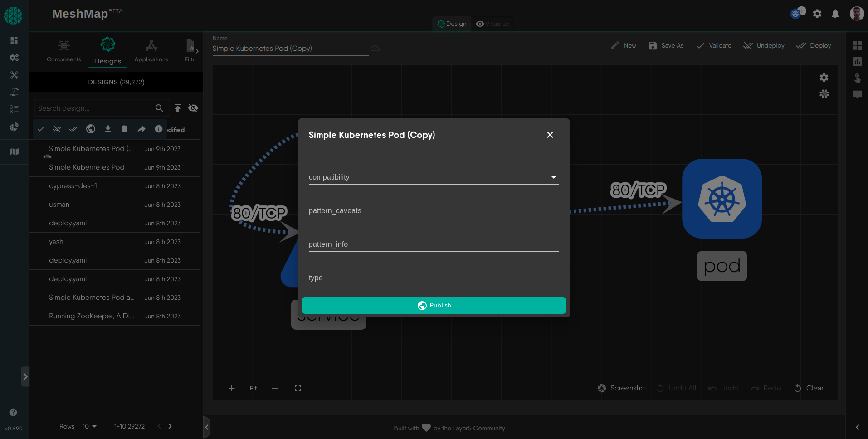The height and width of the screenshot is (439, 868).
Task: Close the Simple Kubernetes Pod dialog
Action: [x=550, y=135]
